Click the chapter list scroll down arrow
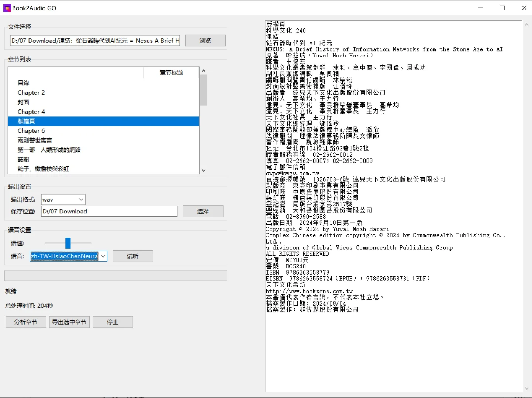Viewport: 532px width, 398px height. (204, 170)
